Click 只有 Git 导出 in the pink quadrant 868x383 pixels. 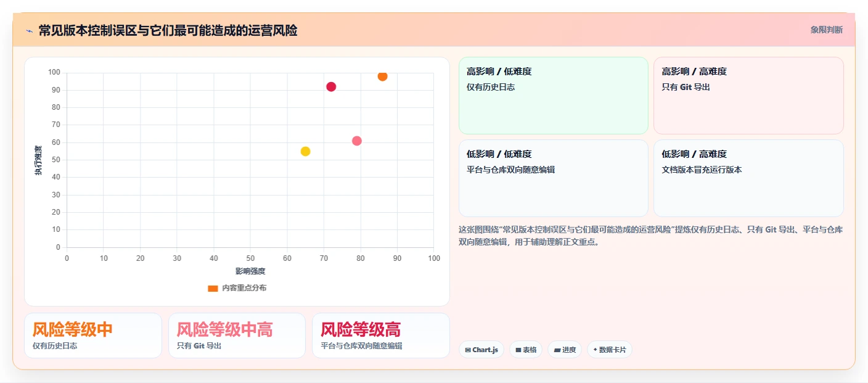tap(686, 87)
